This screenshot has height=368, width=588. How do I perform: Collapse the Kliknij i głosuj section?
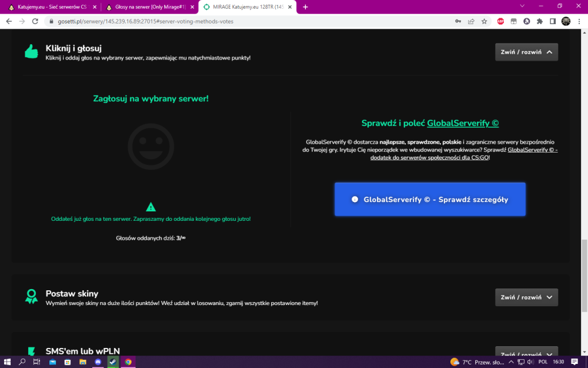pyautogui.click(x=526, y=52)
